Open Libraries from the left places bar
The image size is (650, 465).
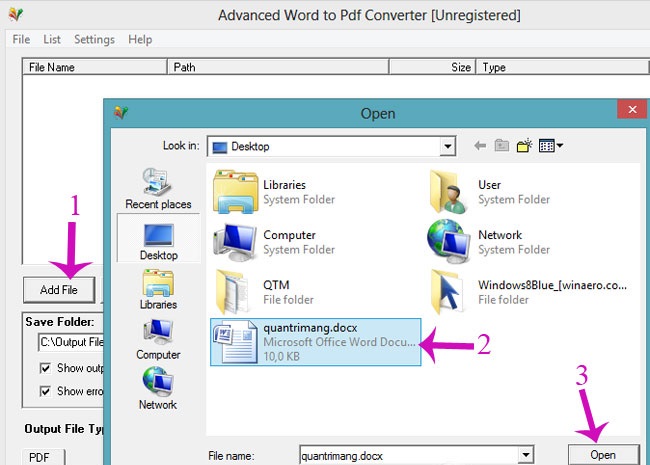(x=158, y=291)
